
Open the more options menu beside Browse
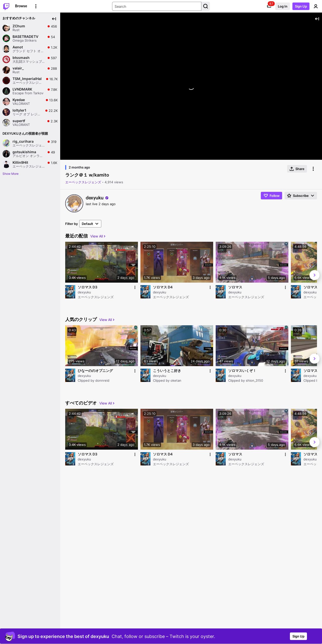pyautogui.click(x=36, y=6)
